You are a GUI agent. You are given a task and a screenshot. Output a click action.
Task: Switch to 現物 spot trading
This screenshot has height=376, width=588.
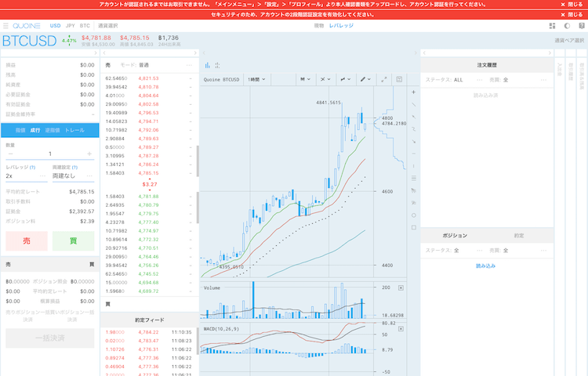click(x=319, y=26)
